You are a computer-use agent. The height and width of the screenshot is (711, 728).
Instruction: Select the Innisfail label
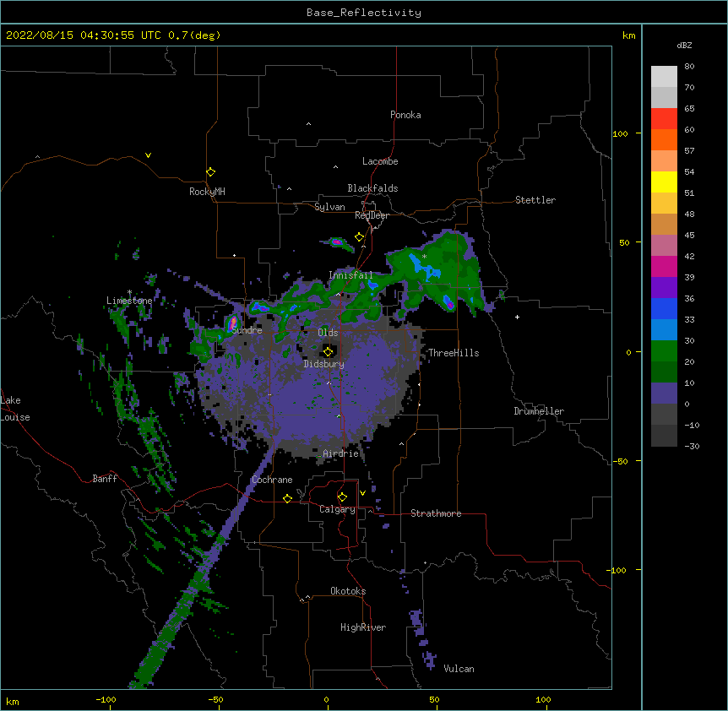(x=350, y=275)
